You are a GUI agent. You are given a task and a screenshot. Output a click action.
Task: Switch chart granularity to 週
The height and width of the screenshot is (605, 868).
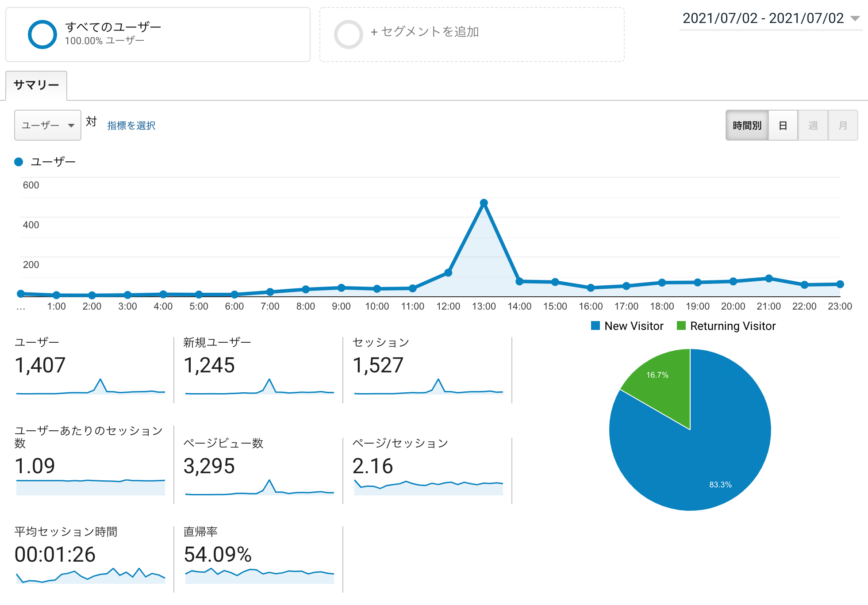click(x=813, y=126)
